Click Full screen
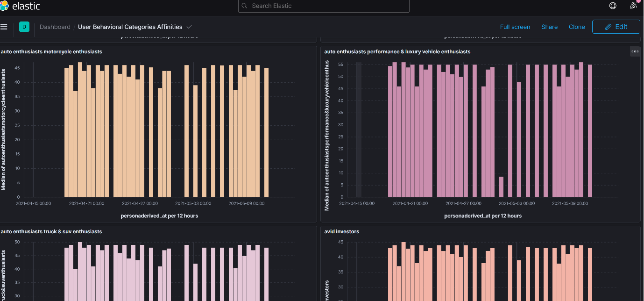 (x=515, y=27)
